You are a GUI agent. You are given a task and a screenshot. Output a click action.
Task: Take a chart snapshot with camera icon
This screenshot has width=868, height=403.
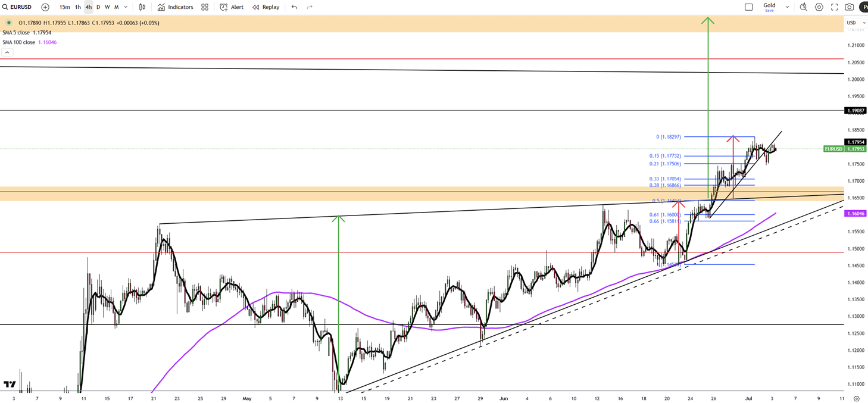(x=850, y=7)
